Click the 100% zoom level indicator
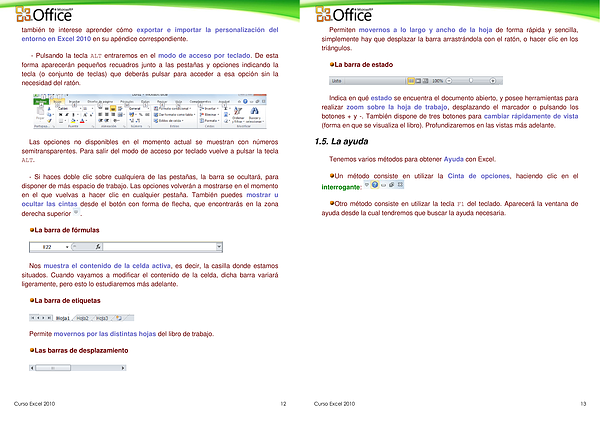The height and width of the screenshot is (424, 600). coord(438,81)
